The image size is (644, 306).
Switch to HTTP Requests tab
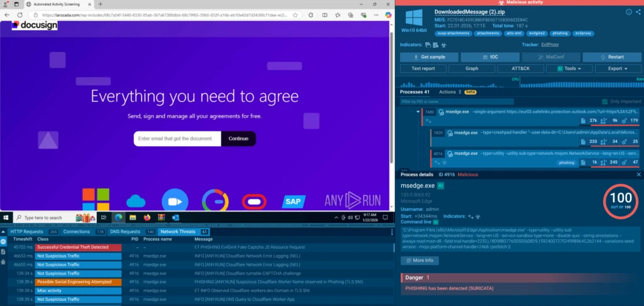34,232
